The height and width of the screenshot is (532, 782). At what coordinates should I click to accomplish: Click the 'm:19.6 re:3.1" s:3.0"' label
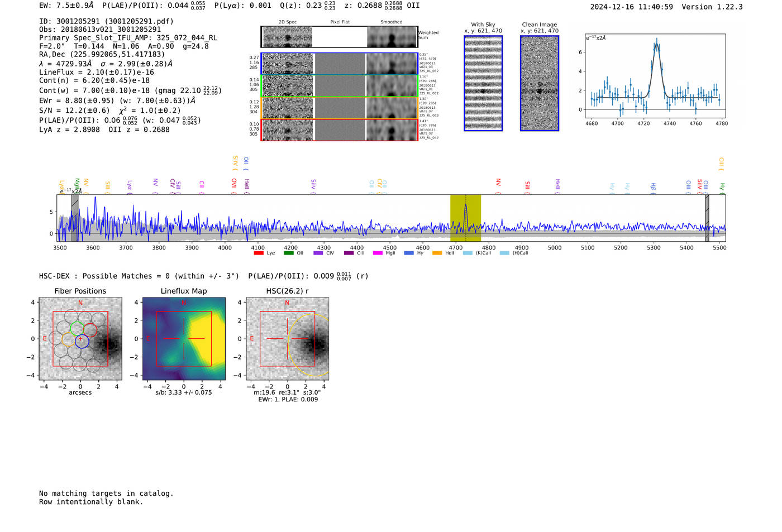click(287, 393)
